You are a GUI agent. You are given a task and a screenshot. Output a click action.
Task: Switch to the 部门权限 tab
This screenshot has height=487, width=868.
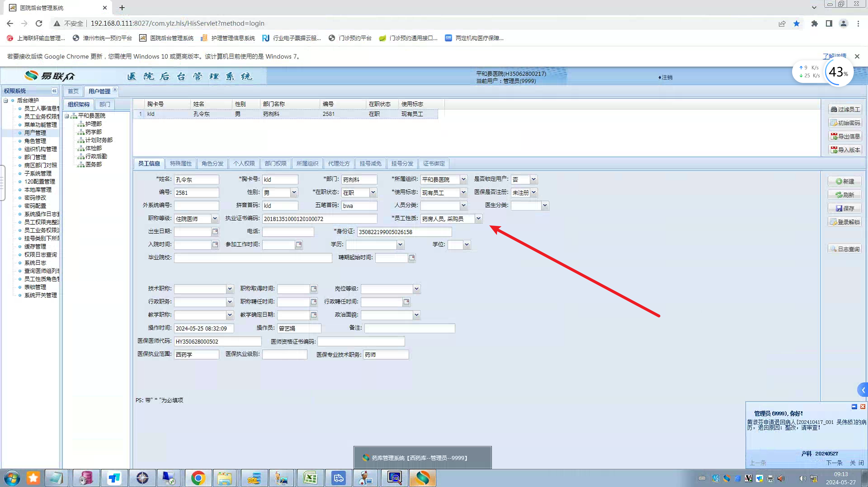click(275, 164)
